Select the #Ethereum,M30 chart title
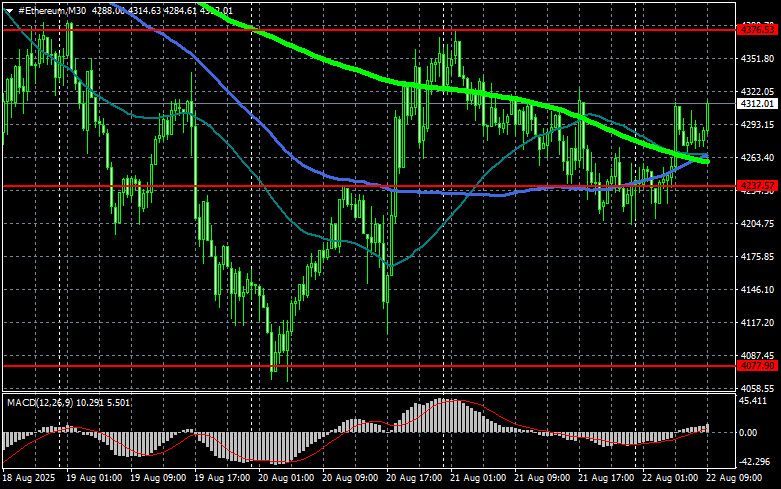Viewport: 781px width, 489px height. click(52, 10)
